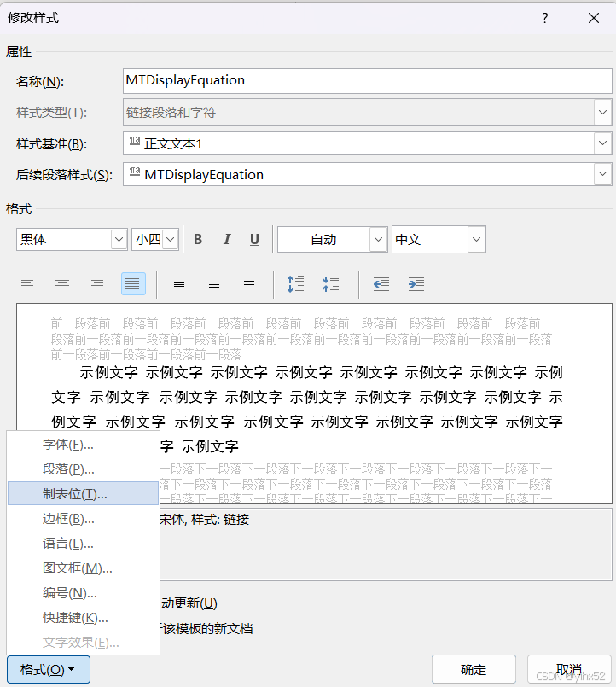Viewport: 616px width, 687px height.
Task: Increase indent icon
Action: (416, 284)
